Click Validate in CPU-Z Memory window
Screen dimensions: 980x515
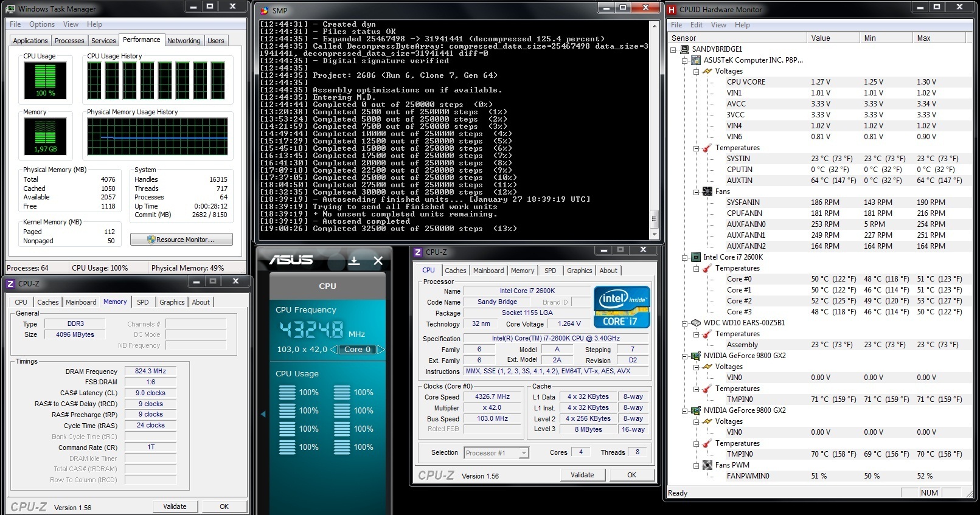tap(175, 506)
